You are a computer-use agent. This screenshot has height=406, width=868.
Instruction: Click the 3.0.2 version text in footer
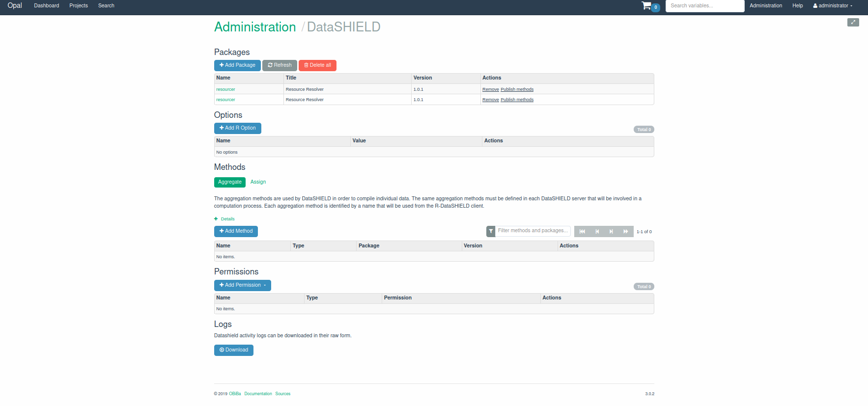(x=649, y=394)
